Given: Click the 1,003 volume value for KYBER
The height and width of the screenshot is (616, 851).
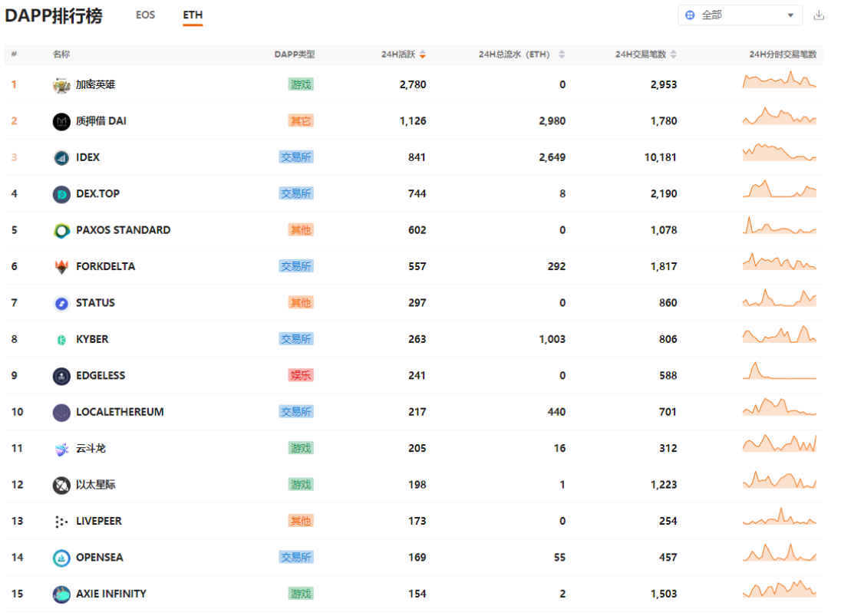Looking at the screenshot, I should (552, 339).
